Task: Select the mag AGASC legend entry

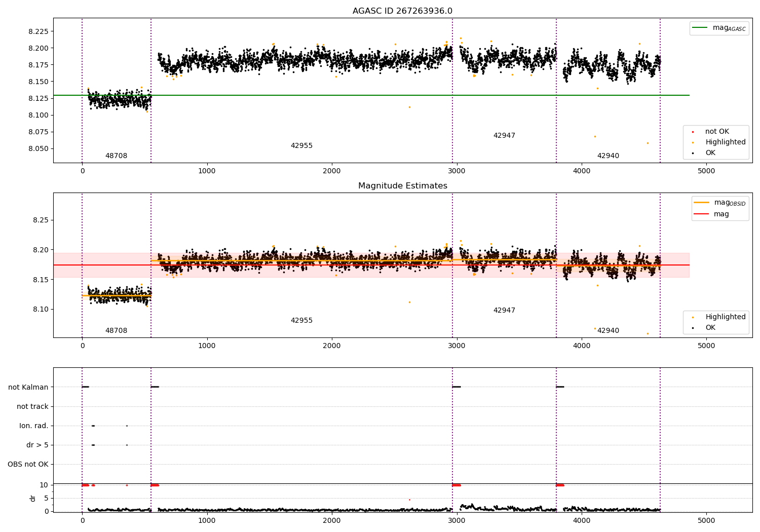Action: [x=719, y=28]
